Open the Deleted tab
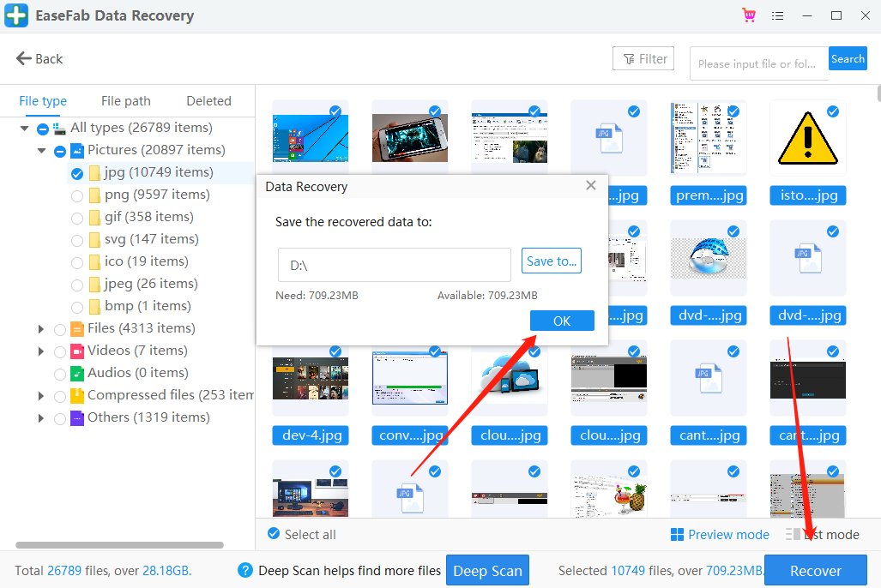 click(208, 100)
